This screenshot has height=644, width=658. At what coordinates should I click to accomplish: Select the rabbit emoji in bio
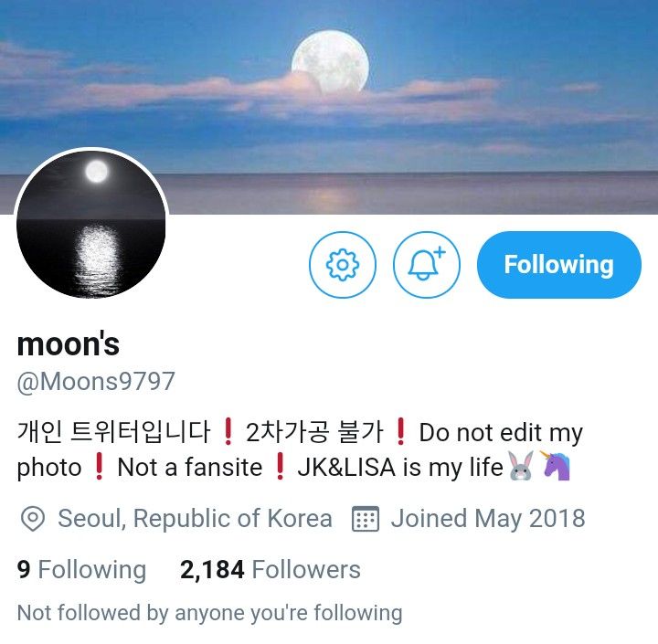pos(521,466)
